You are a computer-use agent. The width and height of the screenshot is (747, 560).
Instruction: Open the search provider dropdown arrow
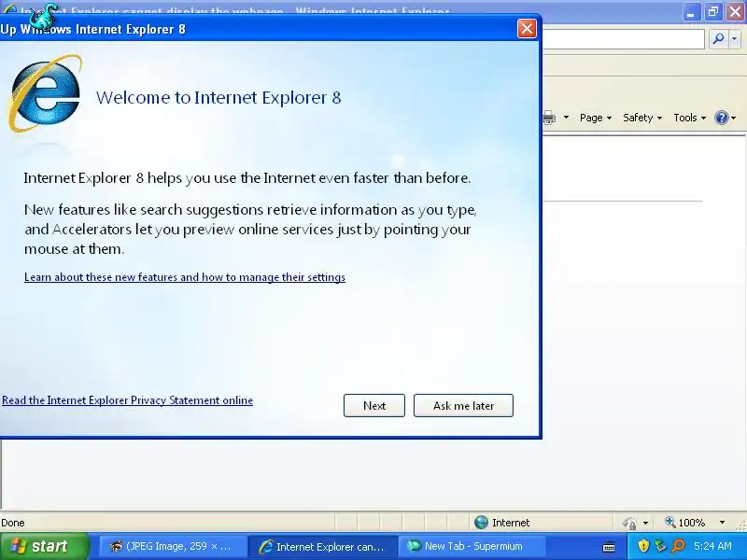click(x=735, y=38)
